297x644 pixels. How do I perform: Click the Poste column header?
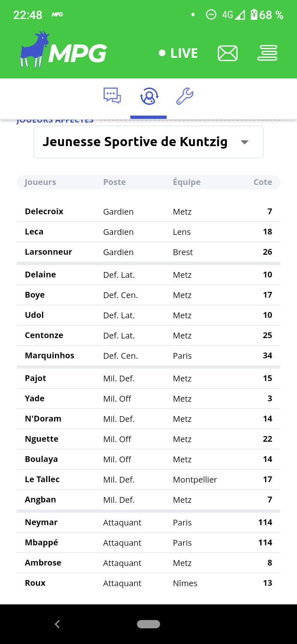click(115, 182)
